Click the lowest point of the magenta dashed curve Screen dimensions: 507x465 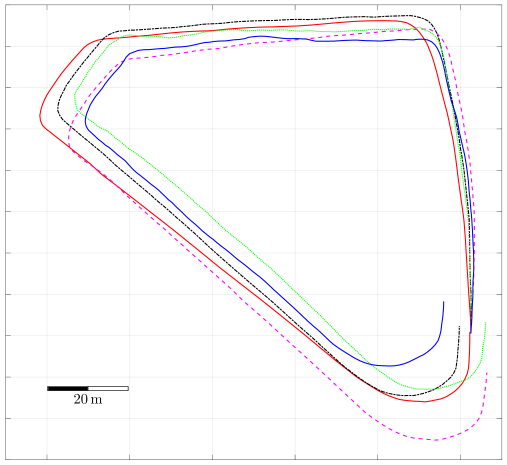pos(435,440)
